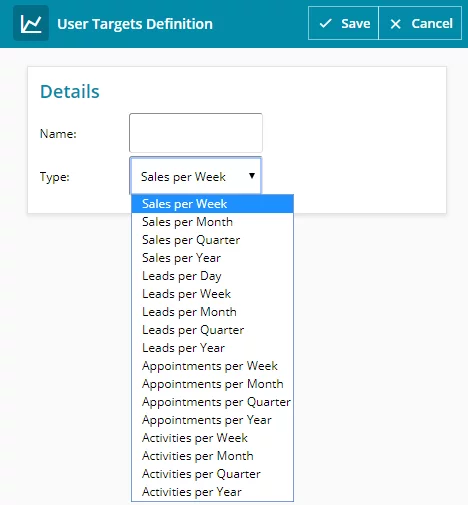Collapse the Type dropdown via its arrow
The width and height of the screenshot is (468, 505).
(x=252, y=176)
